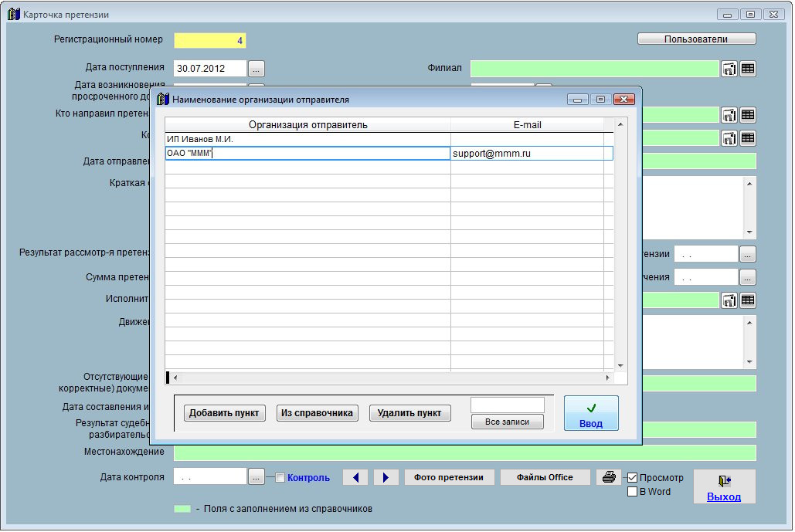The width and height of the screenshot is (795, 532).
Task: Go to previous record with left arrow
Action: (355, 478)
